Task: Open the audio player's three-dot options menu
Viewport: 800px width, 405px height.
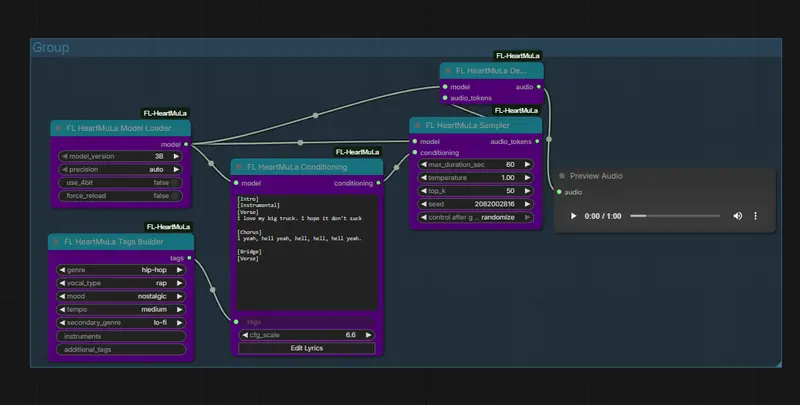Action: coord(755,216)
